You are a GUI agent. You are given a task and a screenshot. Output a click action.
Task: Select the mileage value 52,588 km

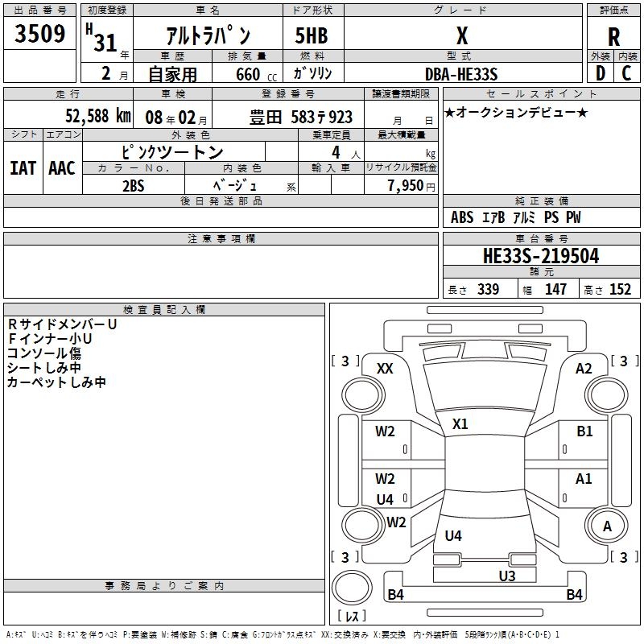tap(97, 116)
